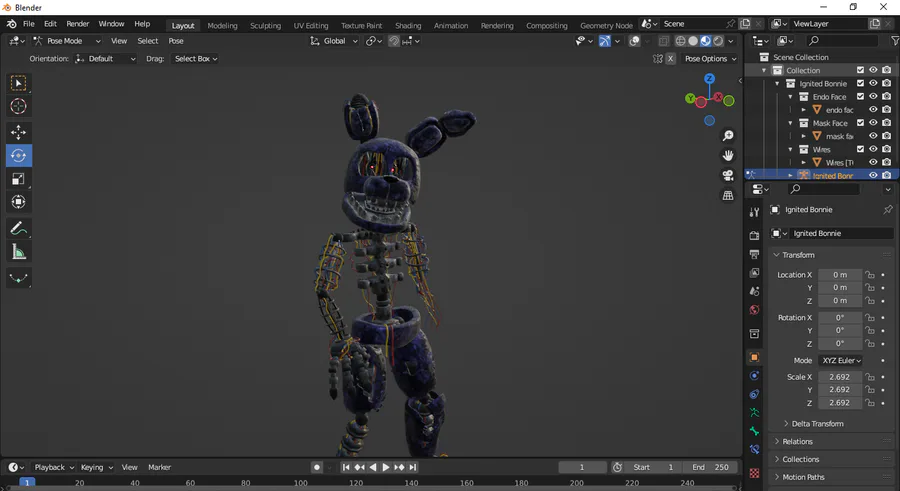Viewport: 900px width, 491px height.
Task: Uncheck Endo Face collection checkbox
Action: (x=860, y=96)
